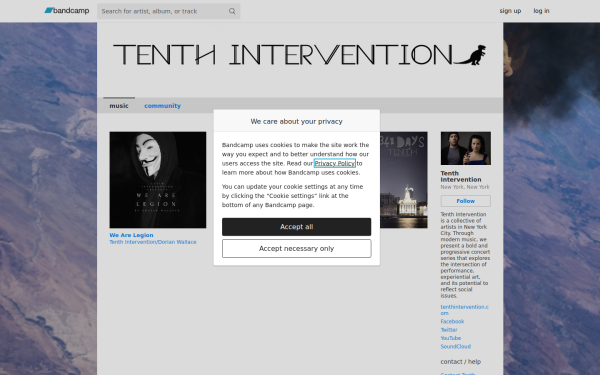Click the band photo thumbnail
The height and width of the screenshot is (375, 600).
click(466, 148)
